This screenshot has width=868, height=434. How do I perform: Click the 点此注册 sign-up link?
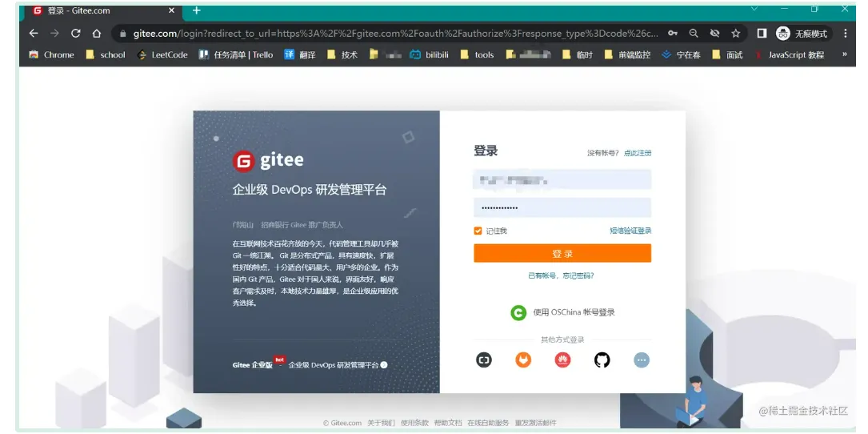[x=637, y=153]
